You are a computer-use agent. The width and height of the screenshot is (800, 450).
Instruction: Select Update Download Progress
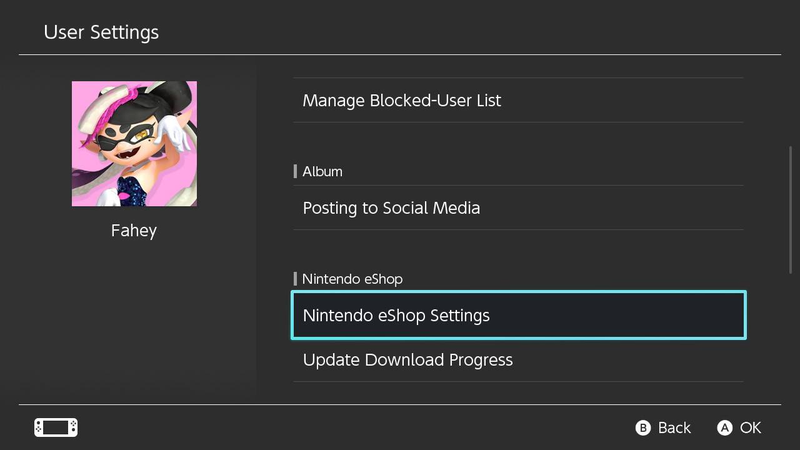coord(518,360)
